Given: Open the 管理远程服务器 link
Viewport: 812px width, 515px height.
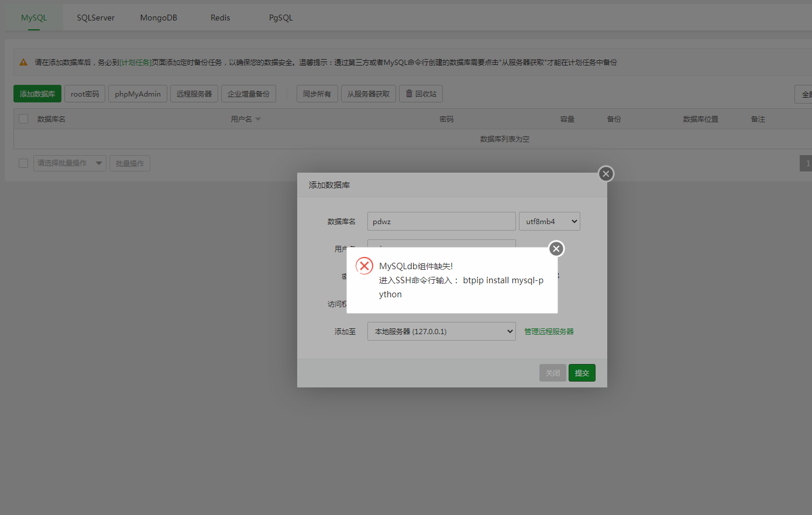Looking at the screenshot, I should click(549, 331).
